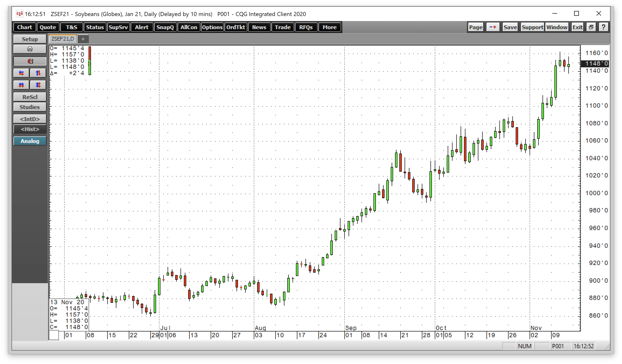Open the Options toolbar item
The width and height of the screenshot is (622, 364).
click(212, 27)
